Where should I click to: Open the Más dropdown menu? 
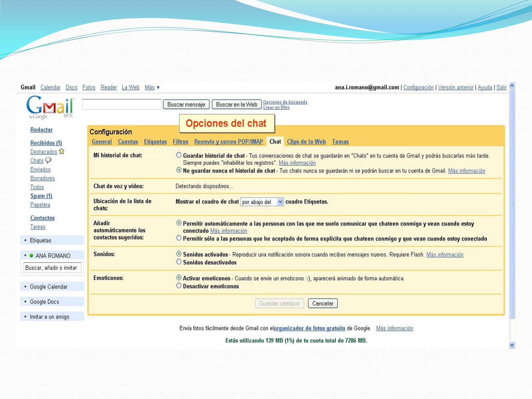152,87
